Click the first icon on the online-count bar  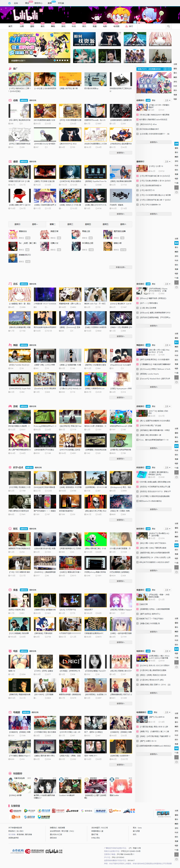pos(165,69)
